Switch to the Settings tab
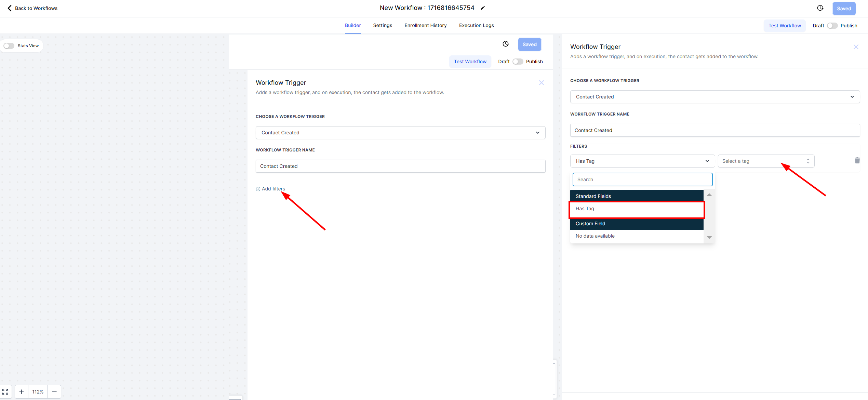The width and height of the screenshot is (868, 400). [382, 25]
